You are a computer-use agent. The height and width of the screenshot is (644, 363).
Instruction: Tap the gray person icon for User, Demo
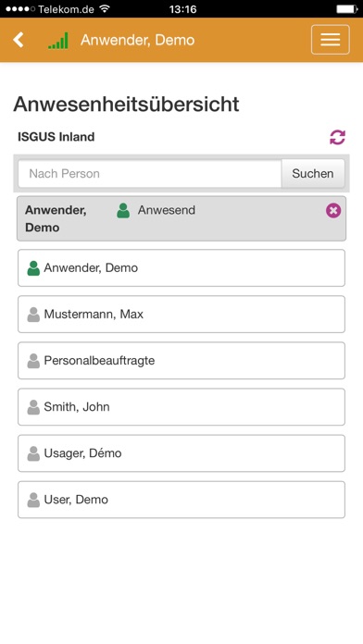(33, 501)
